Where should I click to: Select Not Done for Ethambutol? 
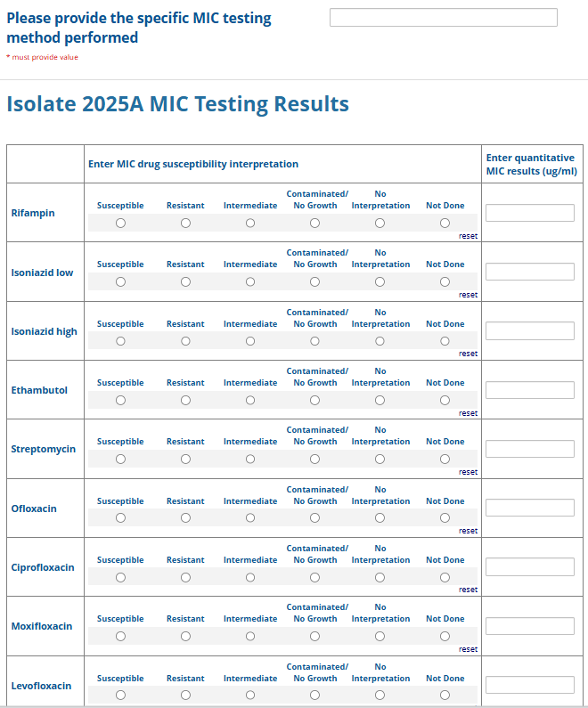[x=445, y=401]
